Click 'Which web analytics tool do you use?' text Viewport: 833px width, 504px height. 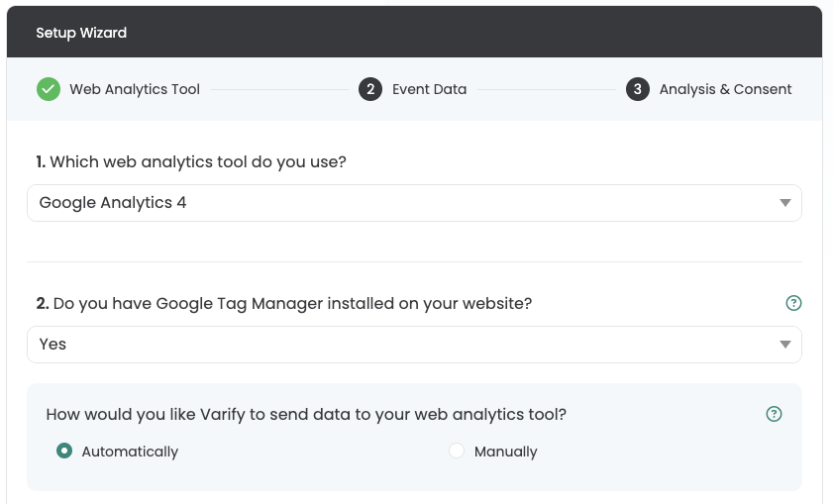tap(198, 162)
